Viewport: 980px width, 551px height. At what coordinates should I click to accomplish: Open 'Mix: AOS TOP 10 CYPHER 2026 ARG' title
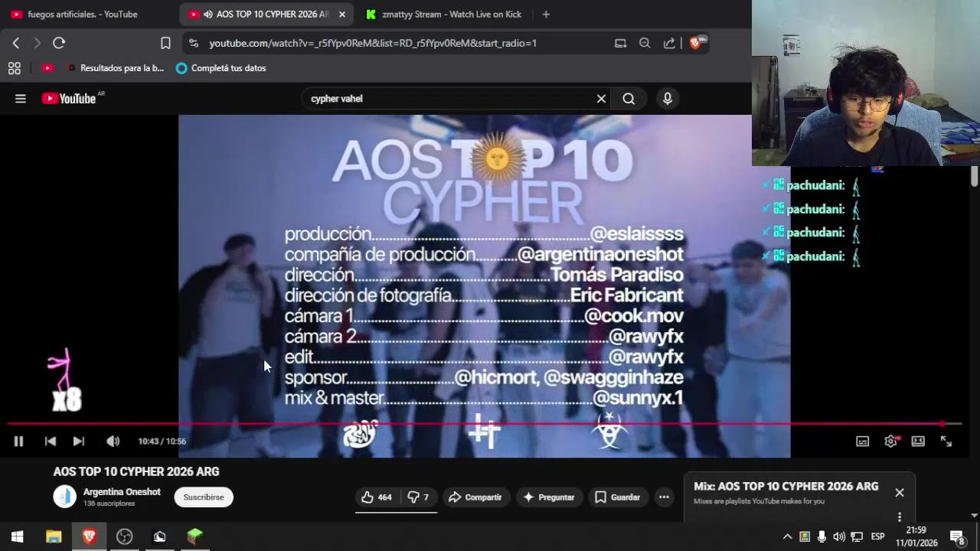[x=786, y=487]
